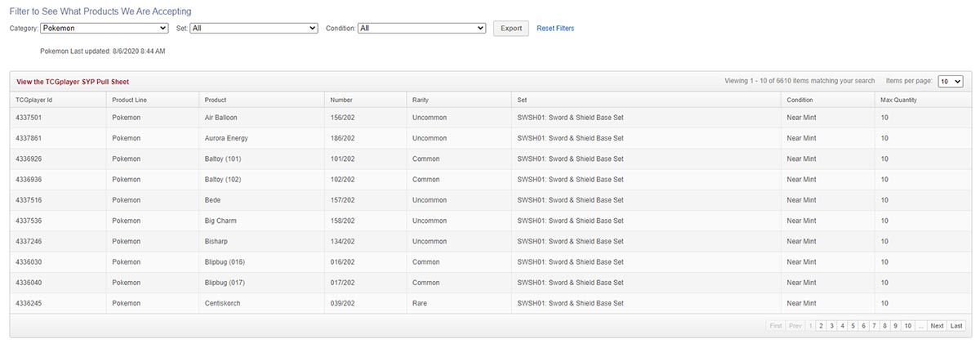Click the Viewing 1 - 10 of 6610 items text
This screenshot has height=348, width=980.
click(x=800, y=81)
